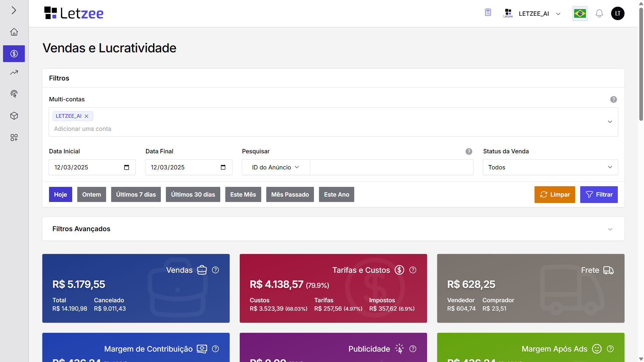Select the dollar sales icon in sidebar
Image resolution: width=644 pixels, height=362 pixels.
click(x=14, y=54)
